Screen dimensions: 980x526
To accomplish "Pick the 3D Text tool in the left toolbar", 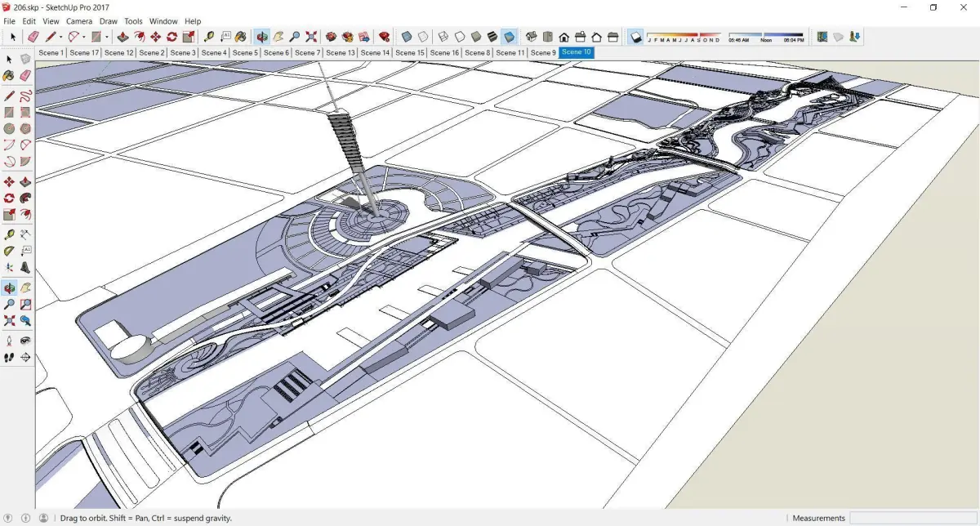I will click(25, 267).
